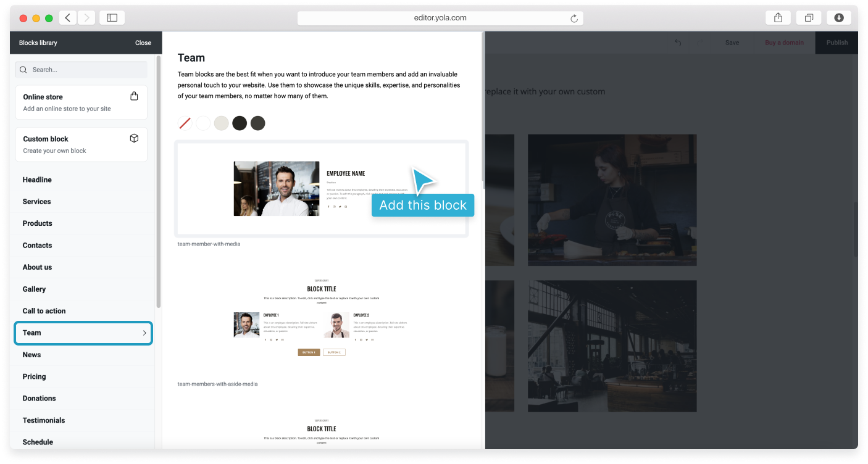Image resolution: width=868 pixels, height=464 pixels.
Task: Select the no-color slashed swatch
Action: [x=185, y=123]
